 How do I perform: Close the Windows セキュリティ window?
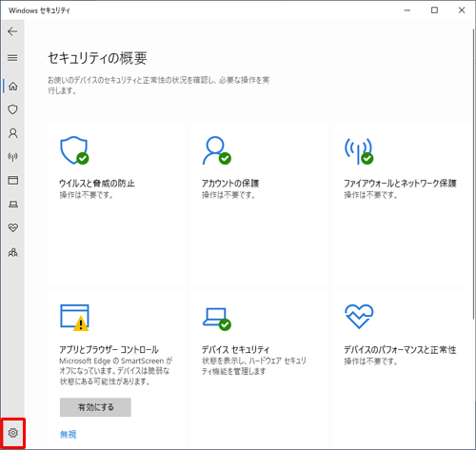click(x=462, y=10)
